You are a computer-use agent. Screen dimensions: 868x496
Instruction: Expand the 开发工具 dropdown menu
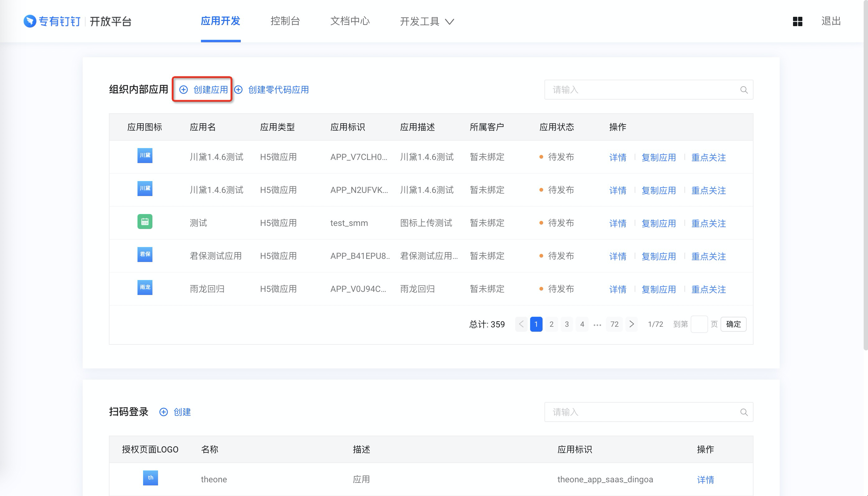pyautogui.click(x=427, y=21)
